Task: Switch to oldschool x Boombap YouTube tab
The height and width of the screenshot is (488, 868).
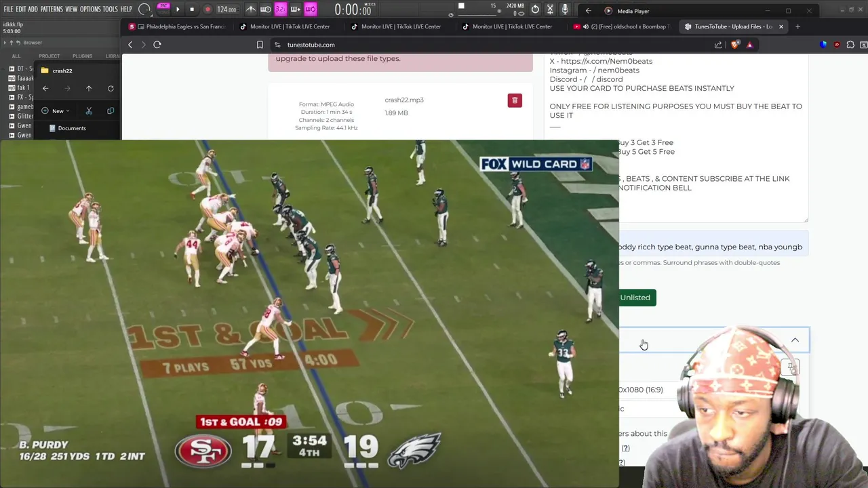Action: pos(621,26)
